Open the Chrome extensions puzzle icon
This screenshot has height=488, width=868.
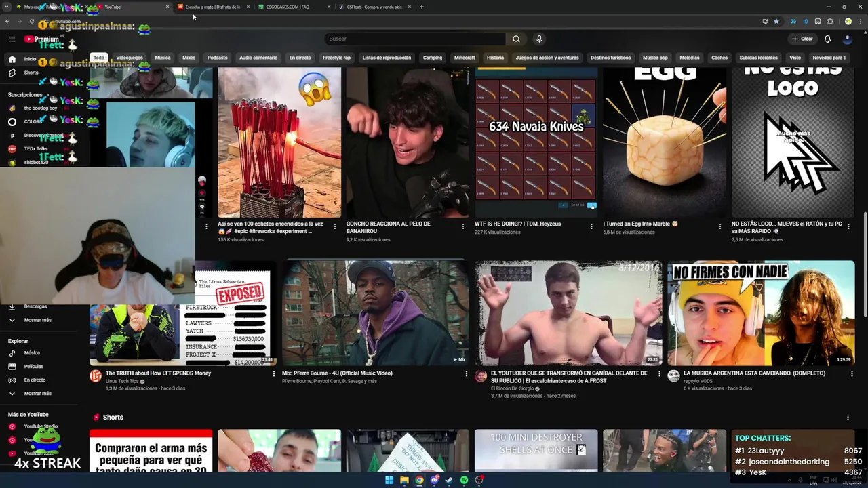(830, 21)
